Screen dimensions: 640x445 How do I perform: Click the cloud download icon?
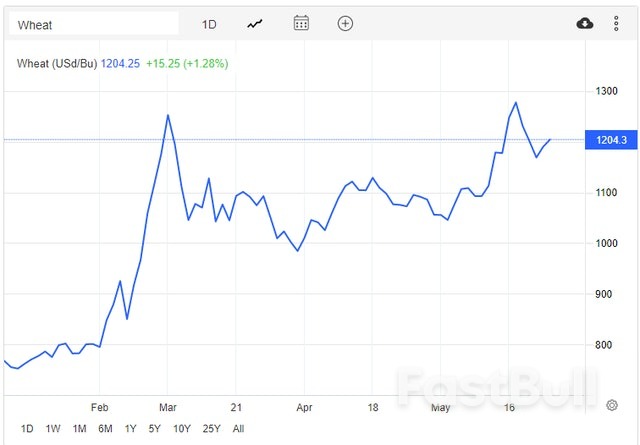(585, 23)
